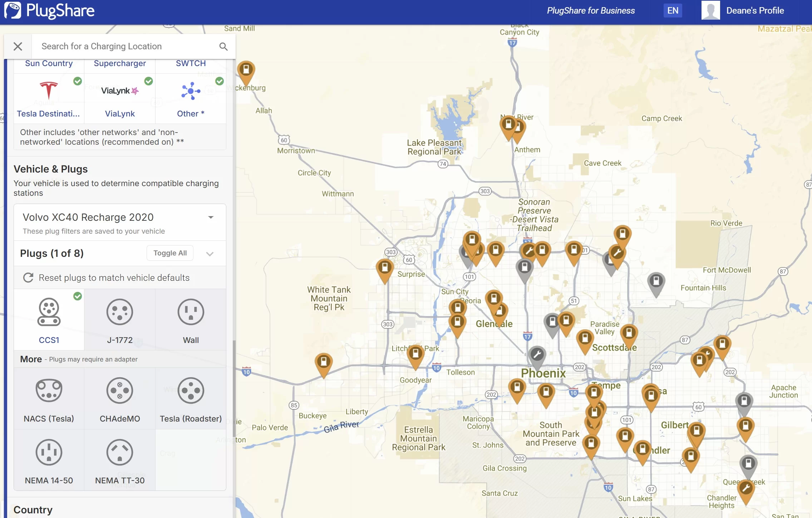Screen dimensions: 812x518
Task: Collapse the Plugs section chevron
Action: tap(210, 254)
